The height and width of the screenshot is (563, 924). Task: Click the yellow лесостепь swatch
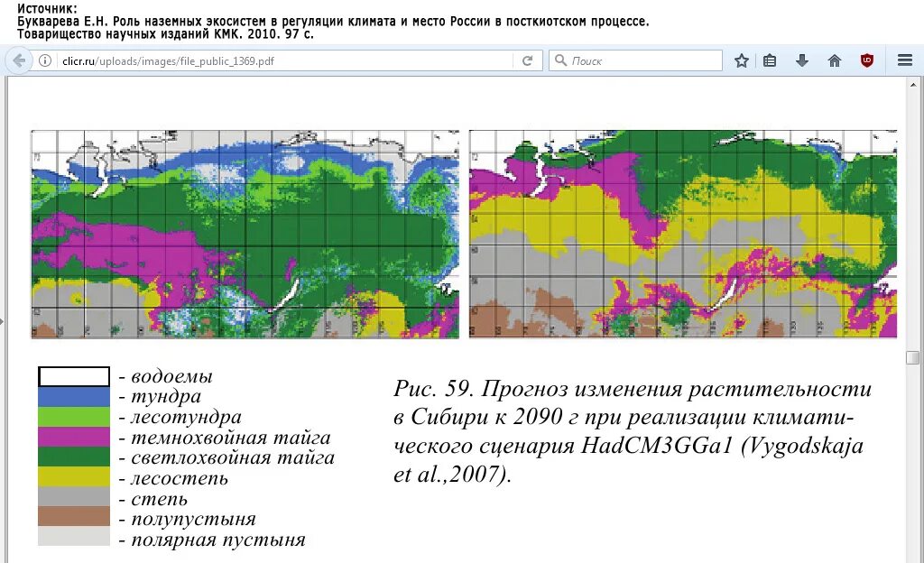pos(74,476)
